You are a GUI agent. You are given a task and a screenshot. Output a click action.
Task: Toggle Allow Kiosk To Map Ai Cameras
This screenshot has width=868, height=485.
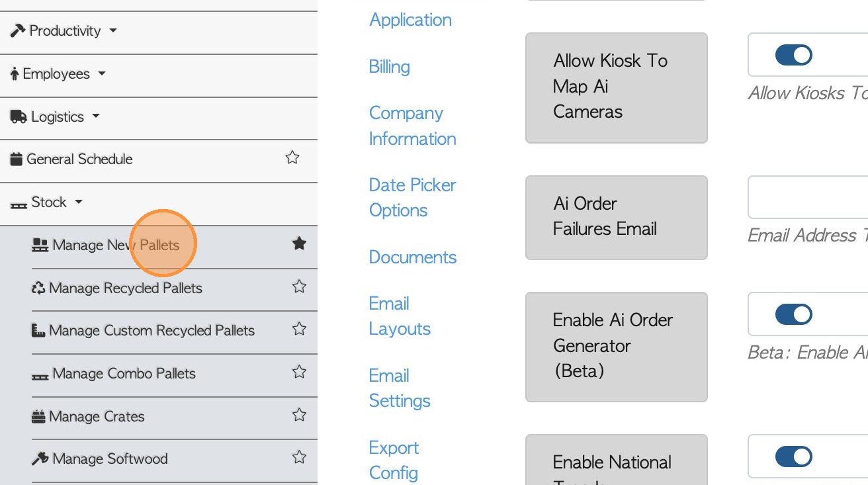[x=793, y=55]
